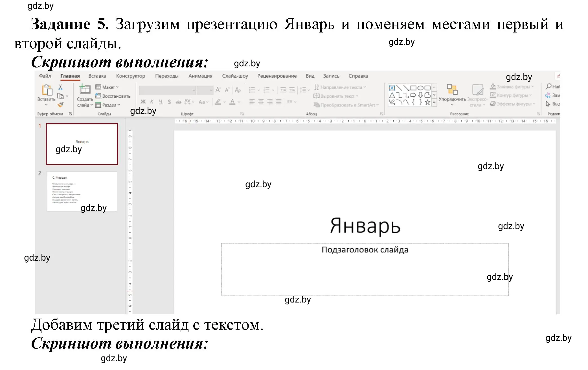Select the Left Brace shape
This screenshot has width=588, height=370.
[413, 102]
